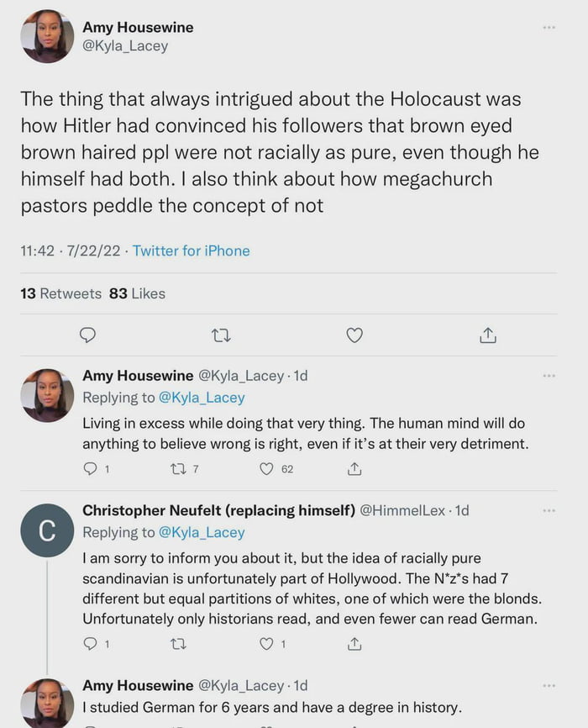Reply to Christopher Neufelt's tweet
This screenshot has height=728, width=588.
tap(91, 644)
